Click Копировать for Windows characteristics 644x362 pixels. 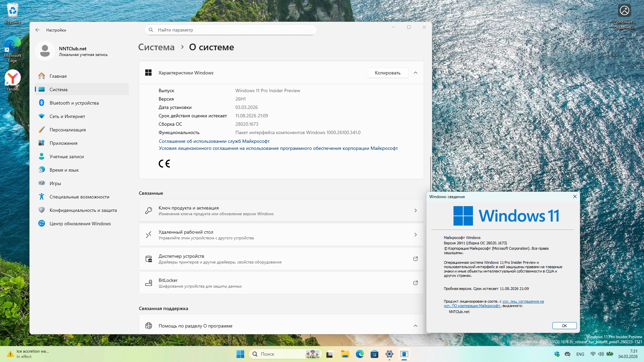[x=387, y=73]
